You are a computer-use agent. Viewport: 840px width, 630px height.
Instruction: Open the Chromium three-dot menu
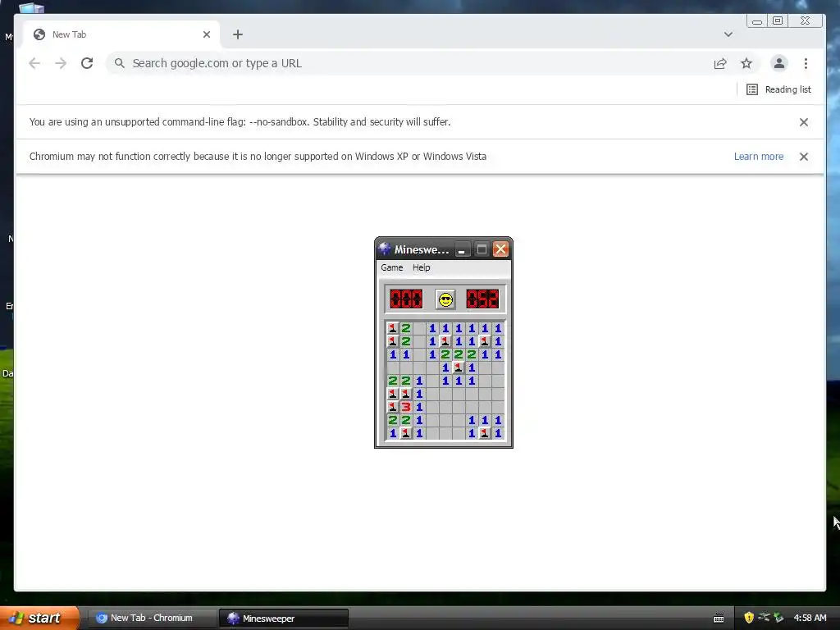[x=806, y=63]
